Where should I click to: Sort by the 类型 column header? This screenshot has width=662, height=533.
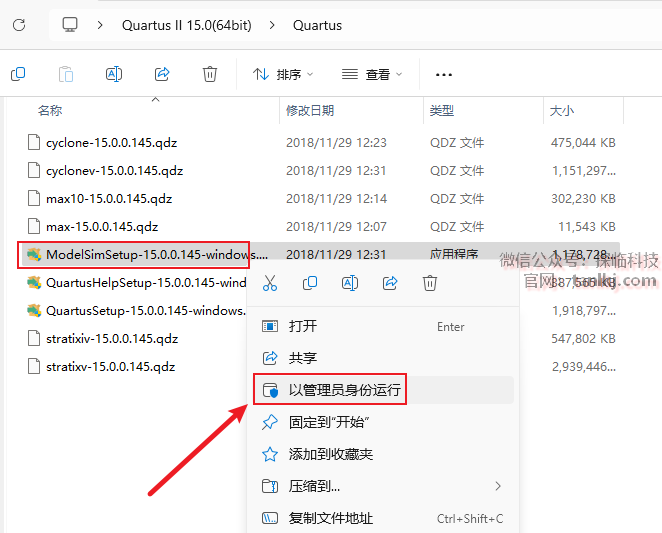coord(442,111)
